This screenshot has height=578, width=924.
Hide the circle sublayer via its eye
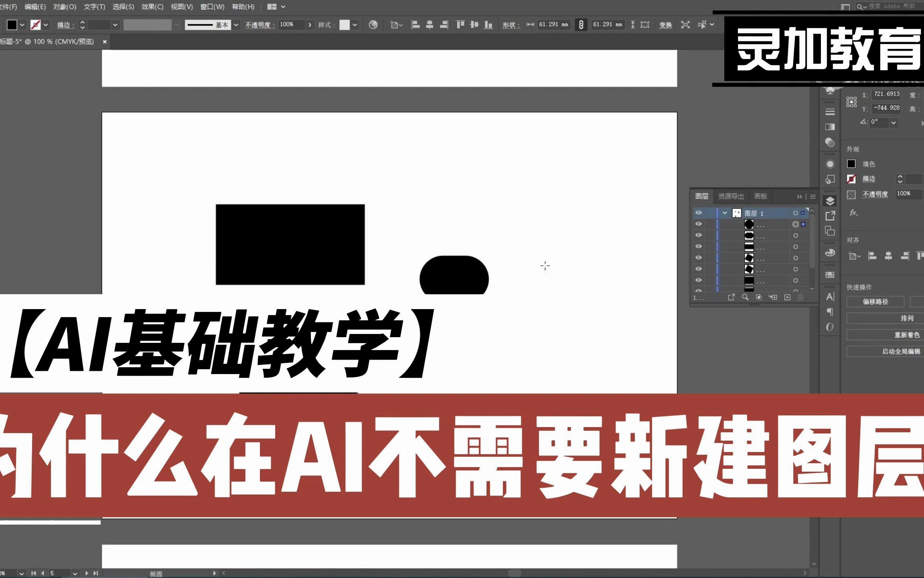pos(699,224)
